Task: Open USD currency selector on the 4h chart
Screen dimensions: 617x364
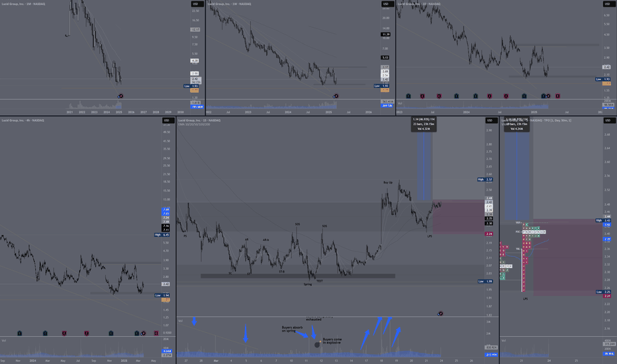Action: coord(168,120)
